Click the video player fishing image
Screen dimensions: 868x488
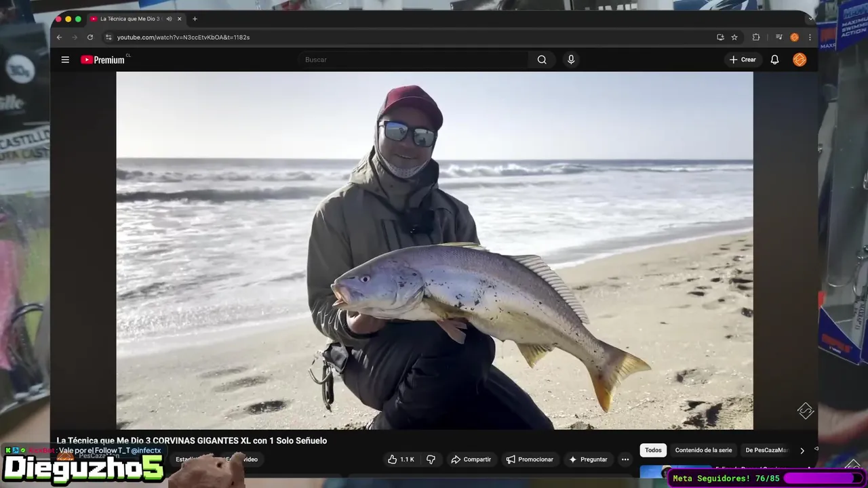tap(434, 250)
